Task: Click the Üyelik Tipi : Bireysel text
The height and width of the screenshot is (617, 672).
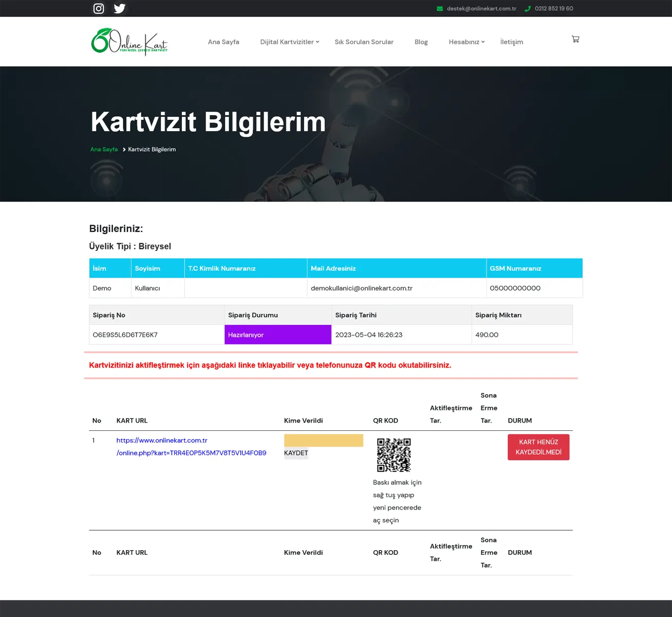Action: point(130,246)
